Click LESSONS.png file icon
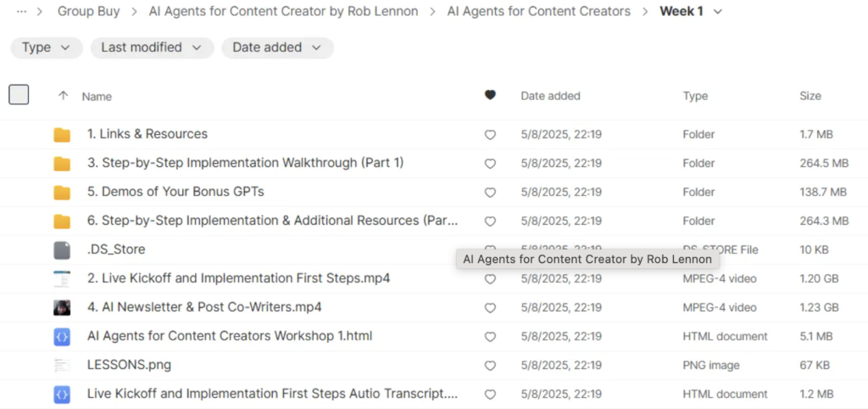This screenshot has width=868, height=409. [x=62, y=365]
